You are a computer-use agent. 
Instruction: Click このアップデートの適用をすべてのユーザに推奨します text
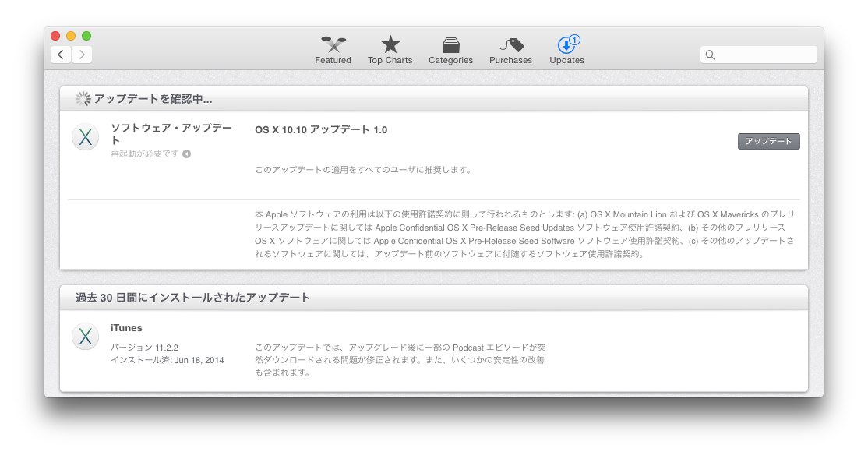364,170
